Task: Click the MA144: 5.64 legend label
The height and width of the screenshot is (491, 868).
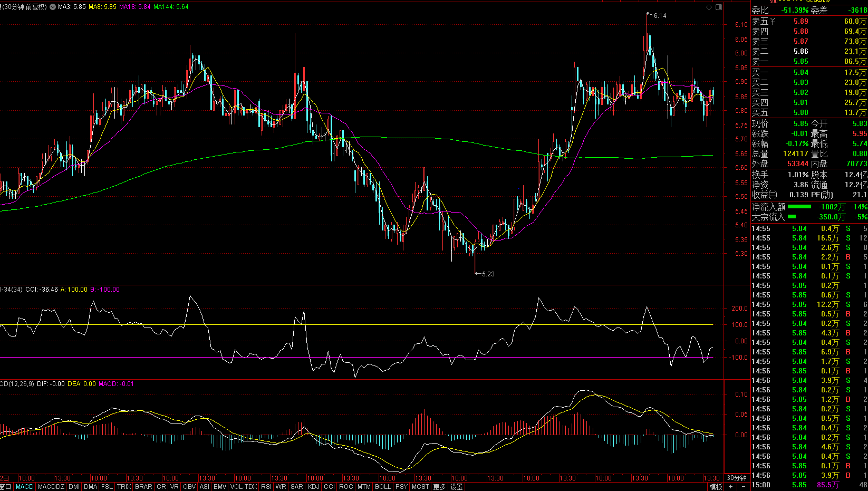Action: pos(171,7)
